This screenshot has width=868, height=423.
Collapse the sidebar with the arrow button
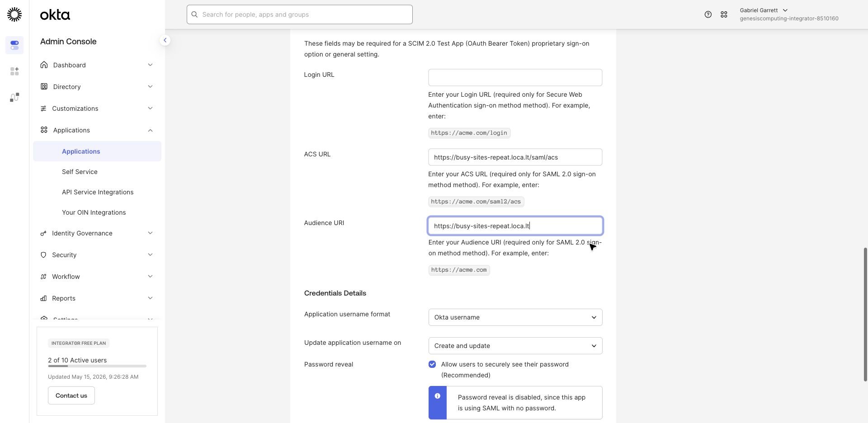click(165, 40)
